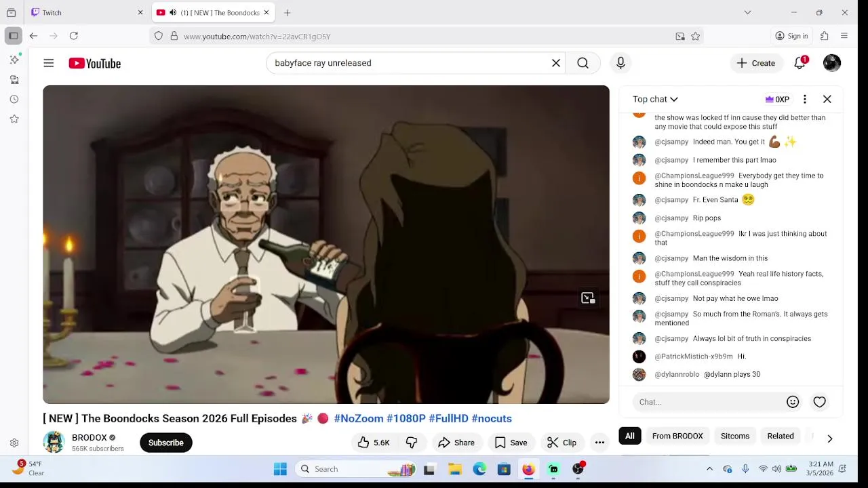Open the Windows Start menu

[280, 469]
